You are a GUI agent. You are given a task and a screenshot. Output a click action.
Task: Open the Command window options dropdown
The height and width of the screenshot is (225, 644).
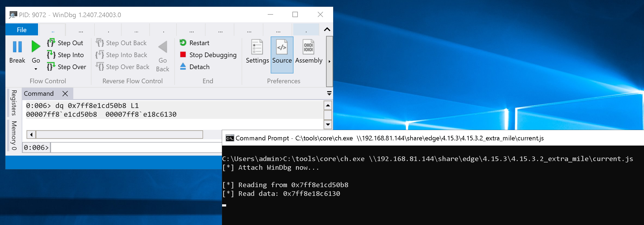tap(329, 94)
